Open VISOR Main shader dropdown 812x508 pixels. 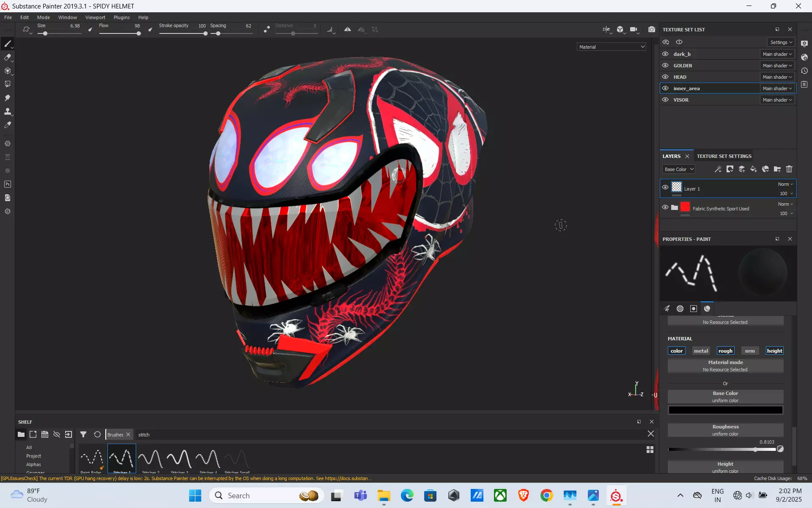pos(777,100)
